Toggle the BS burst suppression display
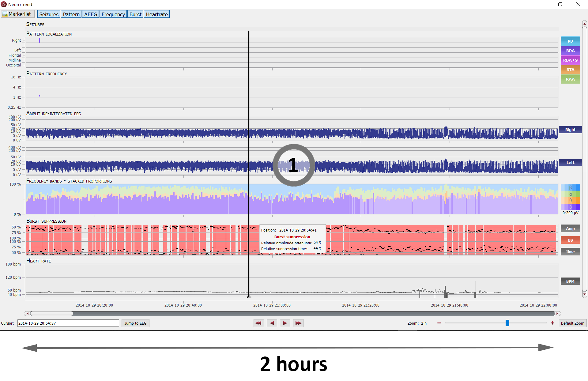588x381 pixels. pyautogui.click(x=570, y=240)
